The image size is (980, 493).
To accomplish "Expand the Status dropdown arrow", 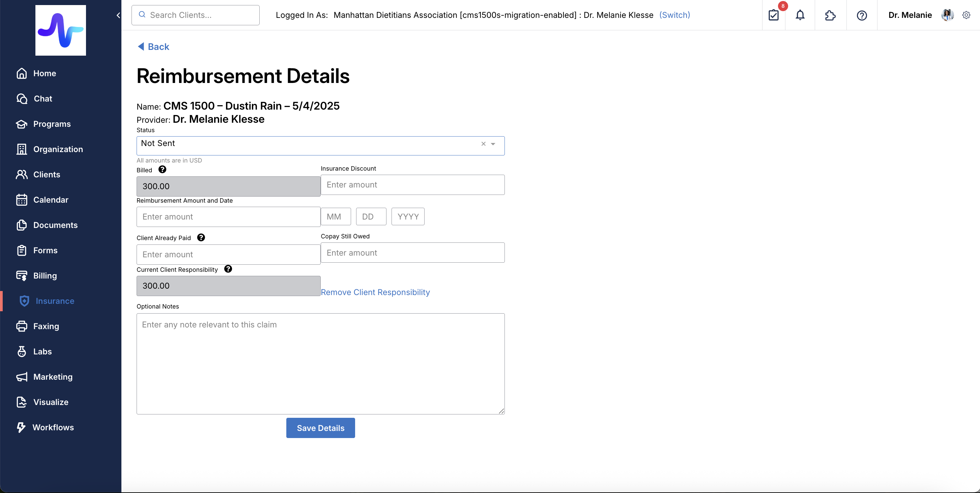I will tap(493, 144).
